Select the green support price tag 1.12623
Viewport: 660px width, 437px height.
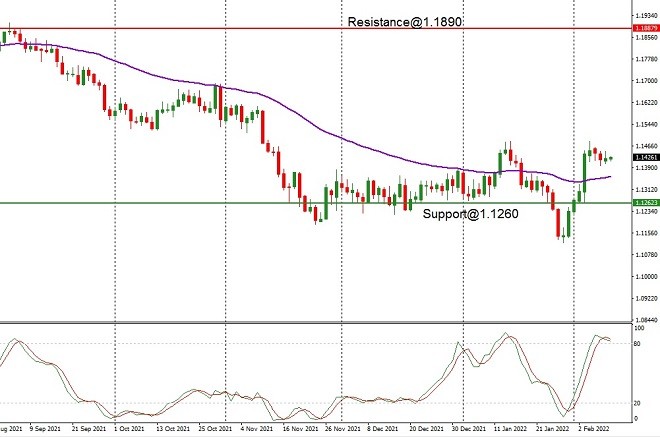coord(646,203)
